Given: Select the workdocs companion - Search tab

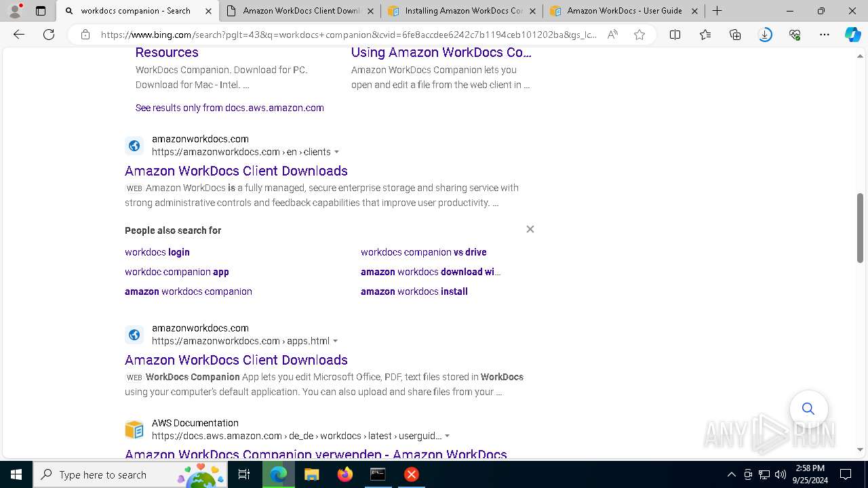Looking at the screenshot, I should tap(137, 11).
